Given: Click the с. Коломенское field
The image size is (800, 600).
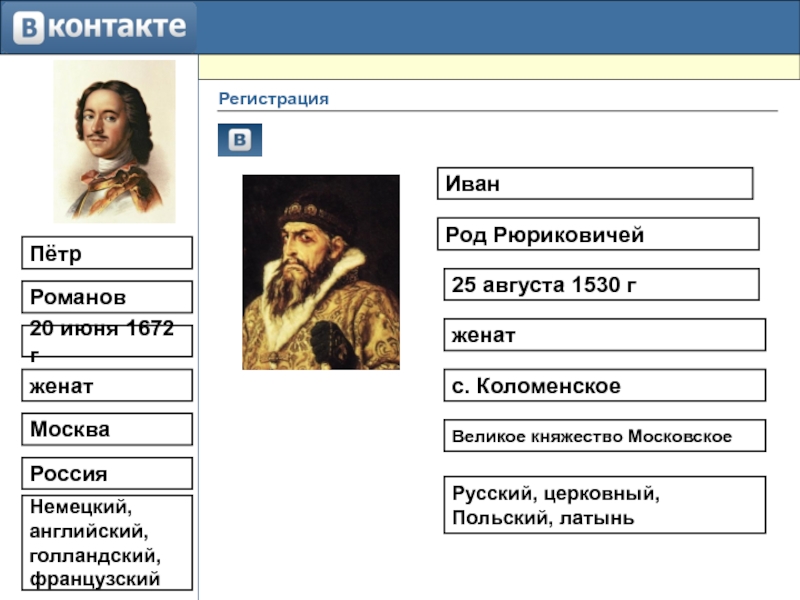Looking at the screenshot, I should (605, 385).
